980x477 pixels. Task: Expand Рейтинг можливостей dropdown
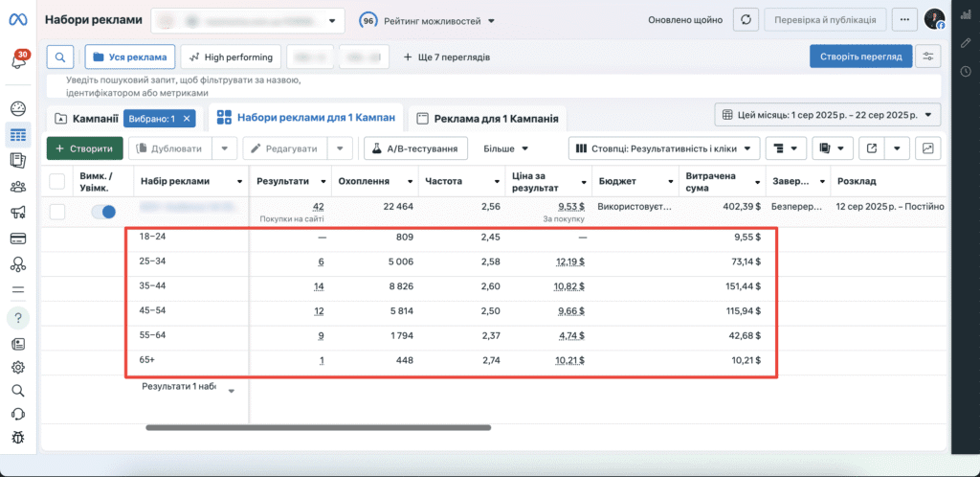(427, 21)
